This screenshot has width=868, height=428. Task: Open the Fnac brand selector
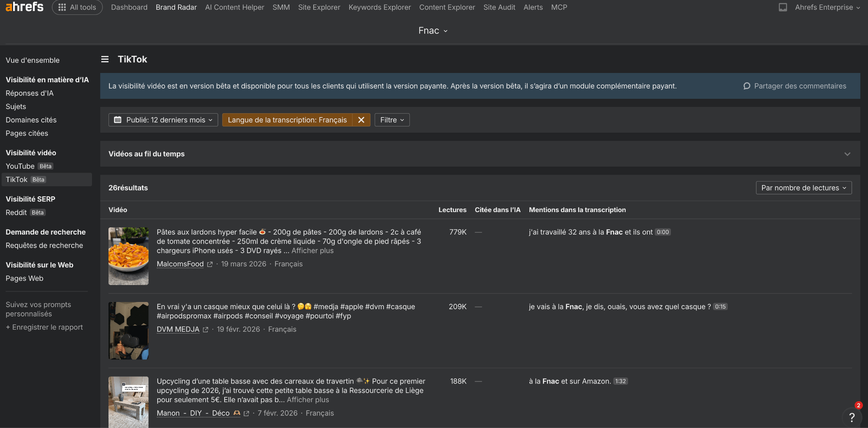tap(433, 31)
